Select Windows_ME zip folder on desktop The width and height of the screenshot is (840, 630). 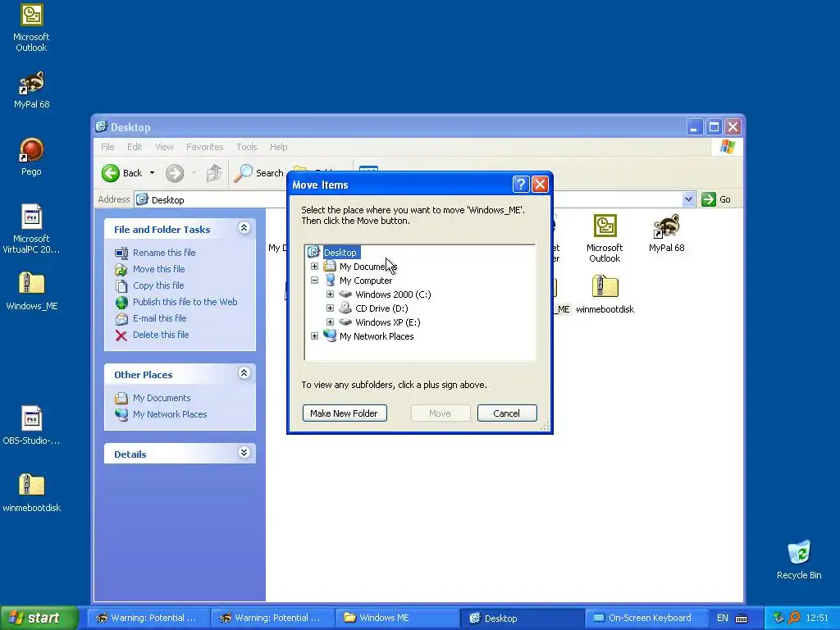pyautogui.click(x=31, y=291)
